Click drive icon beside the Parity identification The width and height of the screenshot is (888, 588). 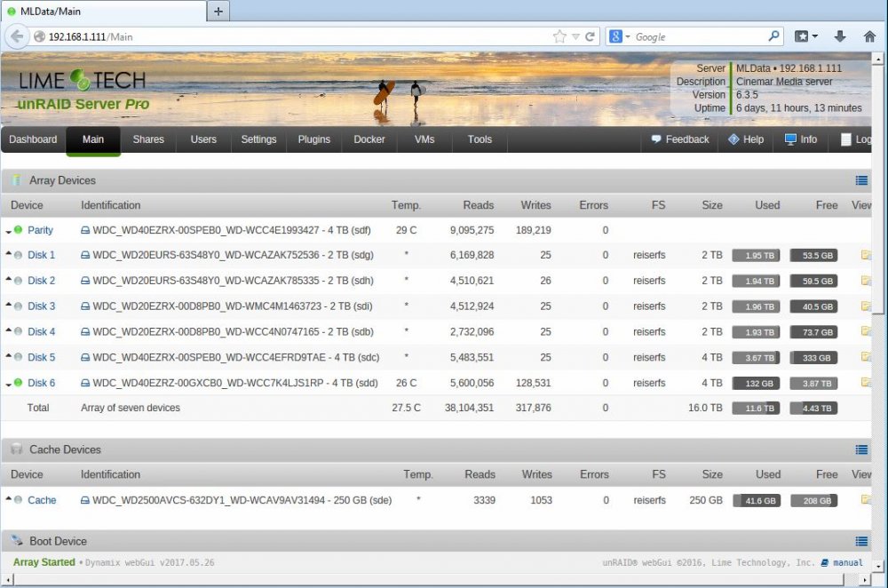[85, 231]
